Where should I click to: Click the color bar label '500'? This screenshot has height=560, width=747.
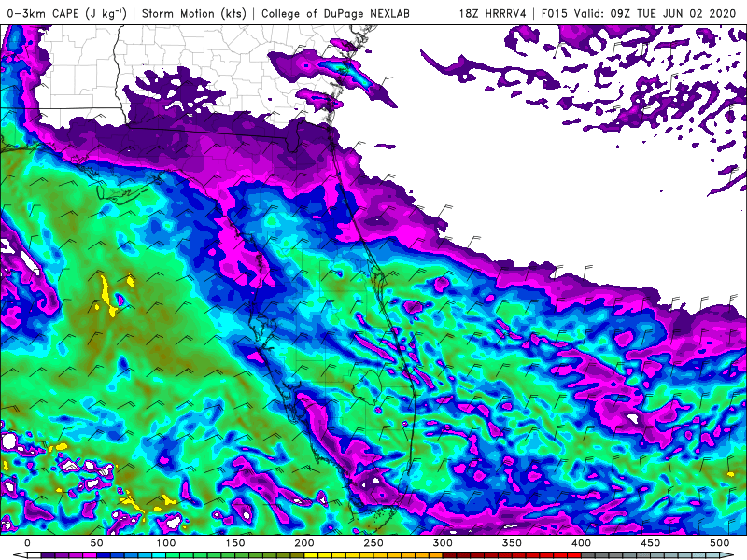(x=719, y=543)
